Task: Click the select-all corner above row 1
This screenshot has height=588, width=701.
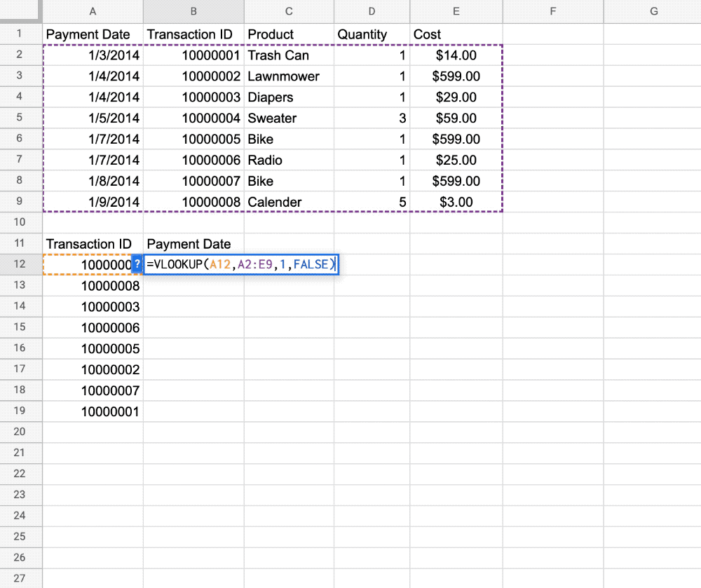Action: [21, 11]
